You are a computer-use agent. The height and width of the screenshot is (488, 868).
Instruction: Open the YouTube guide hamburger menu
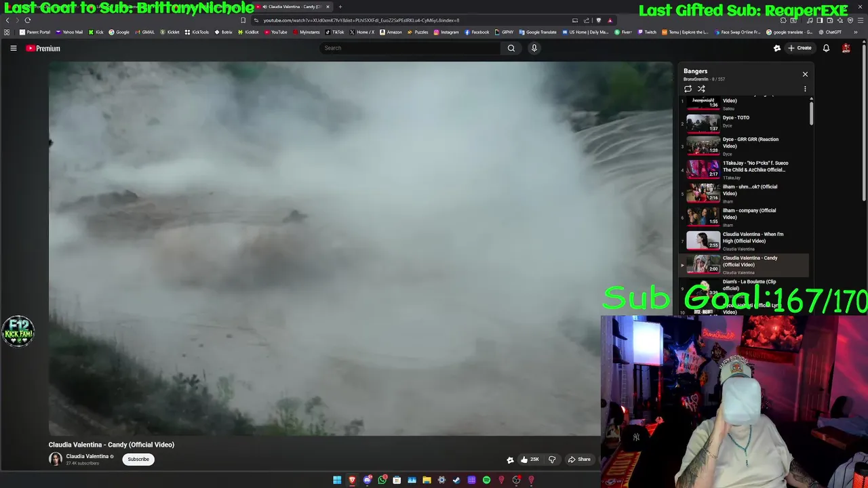click(13, 48)
